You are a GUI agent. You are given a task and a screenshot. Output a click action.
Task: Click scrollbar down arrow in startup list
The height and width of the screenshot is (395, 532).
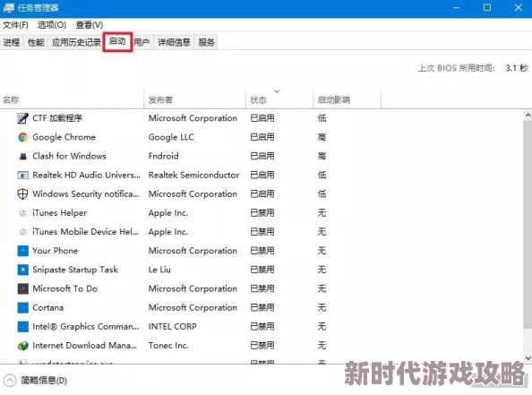(x=528, y=358)
